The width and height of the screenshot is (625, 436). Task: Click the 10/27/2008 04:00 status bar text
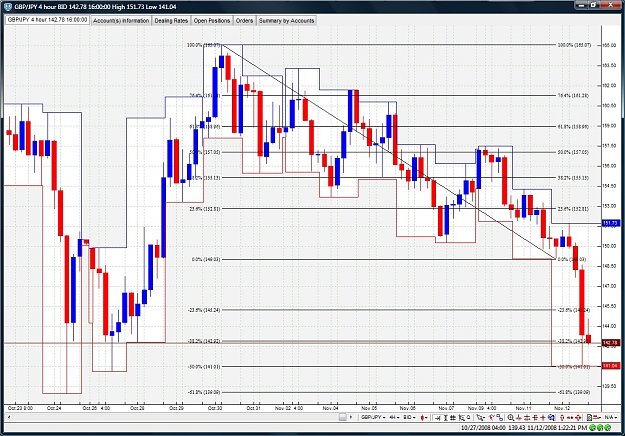tap(483, 428)
